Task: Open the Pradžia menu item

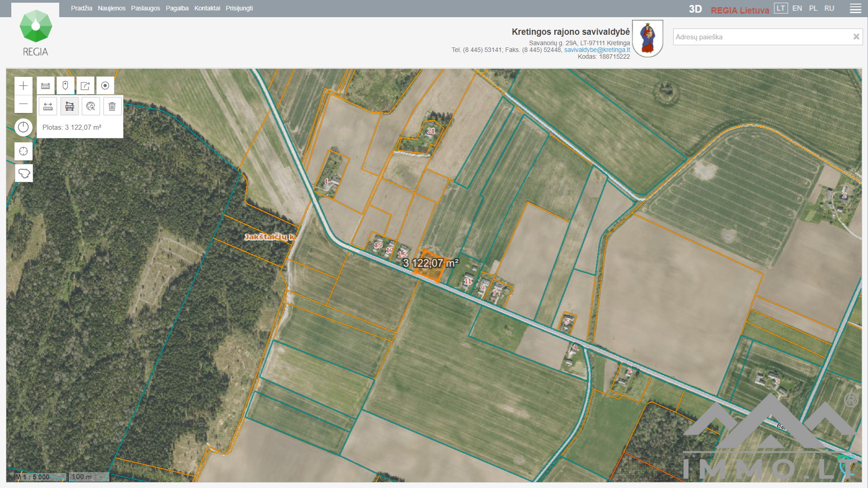Action: (x=81, y=8)
